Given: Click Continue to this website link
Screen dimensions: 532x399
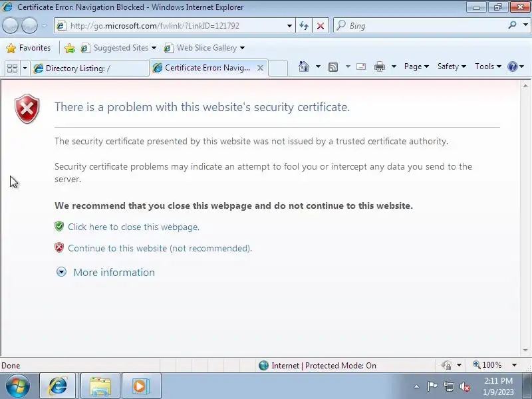Looking at the screenshot, I should pyautogui.click(x=160, y=248).
